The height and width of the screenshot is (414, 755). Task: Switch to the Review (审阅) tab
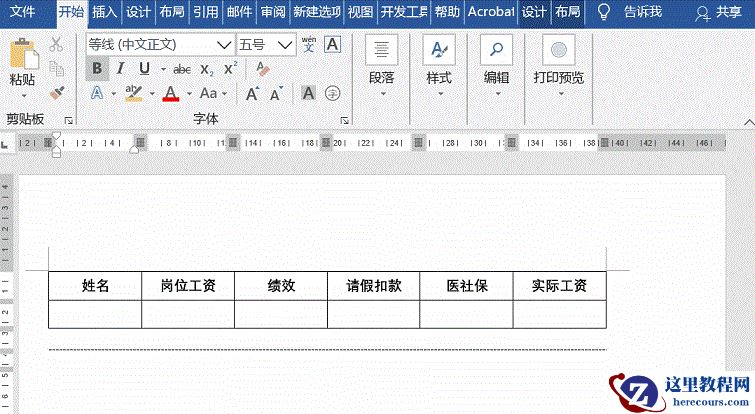pos(273,12)
